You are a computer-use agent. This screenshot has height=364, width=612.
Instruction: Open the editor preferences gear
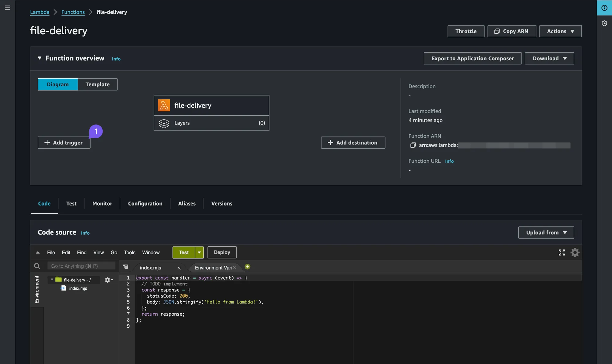point(575,252)
